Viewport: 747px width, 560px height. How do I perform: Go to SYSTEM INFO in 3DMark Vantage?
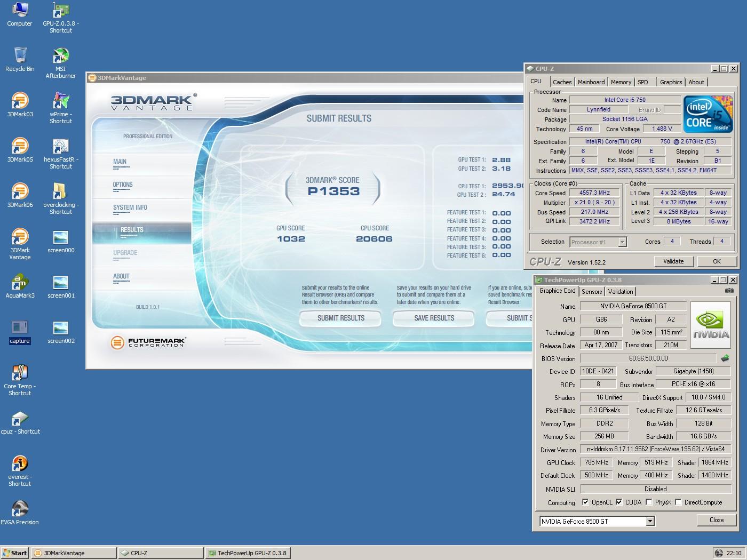pos(130,207)
